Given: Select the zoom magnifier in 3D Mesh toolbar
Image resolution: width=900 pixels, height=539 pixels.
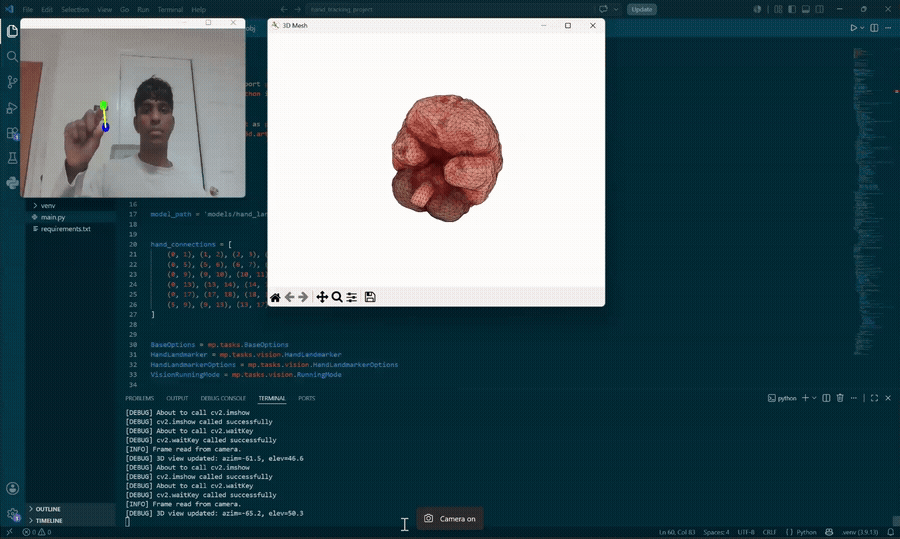Looking at the screenshot, I should pos(337,297).
